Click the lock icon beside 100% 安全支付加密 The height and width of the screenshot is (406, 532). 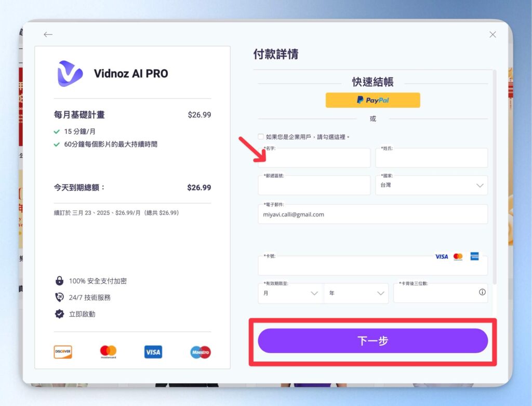pos(59,281)
